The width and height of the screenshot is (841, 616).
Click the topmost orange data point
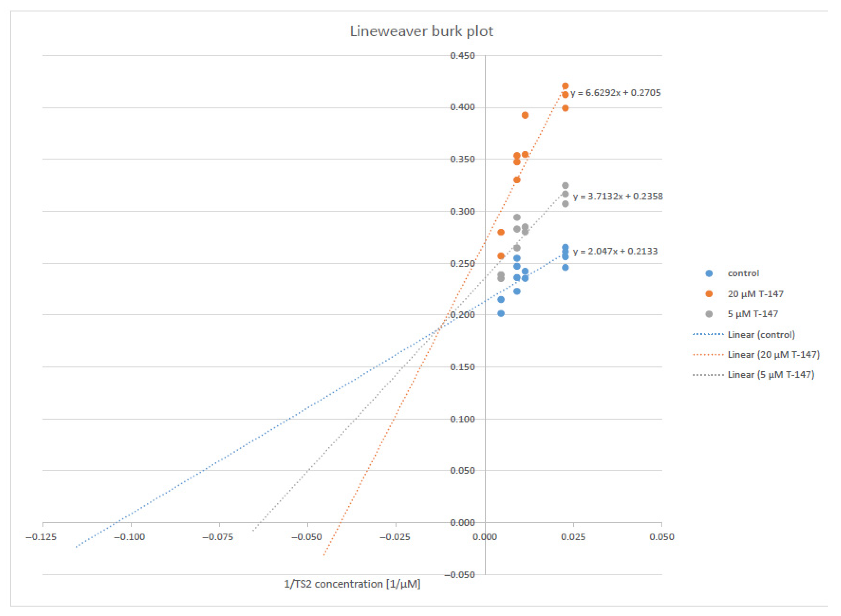pyautogui.click(x=565, y=86)
